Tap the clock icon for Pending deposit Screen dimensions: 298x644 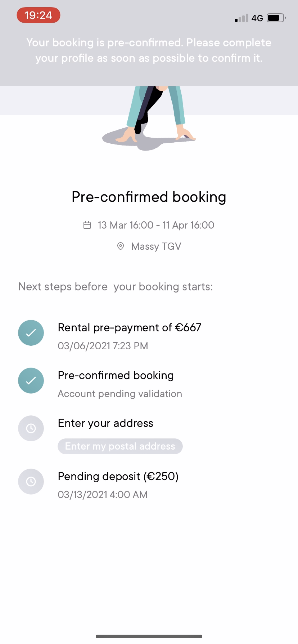(31, 482)
